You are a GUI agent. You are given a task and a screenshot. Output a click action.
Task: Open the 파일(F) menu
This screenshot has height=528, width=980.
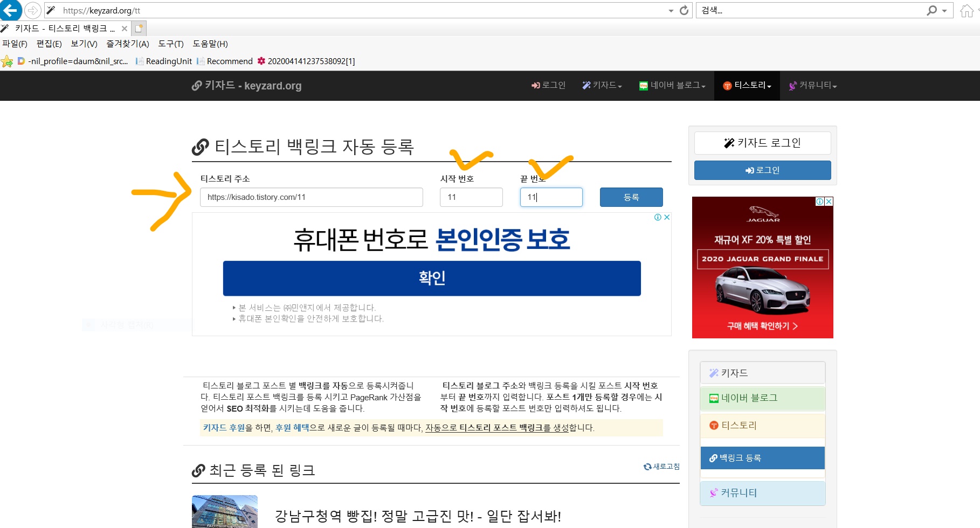point(15,44)
